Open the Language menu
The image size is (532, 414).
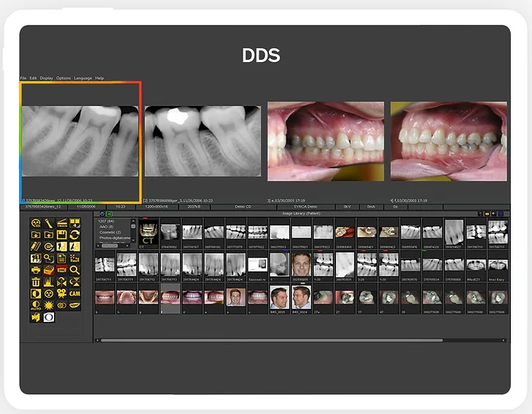83,78
